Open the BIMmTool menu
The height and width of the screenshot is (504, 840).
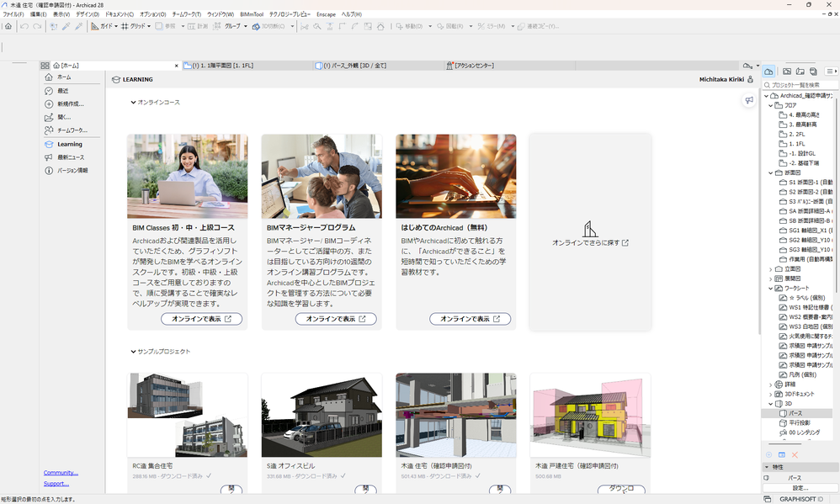point(252,14)
